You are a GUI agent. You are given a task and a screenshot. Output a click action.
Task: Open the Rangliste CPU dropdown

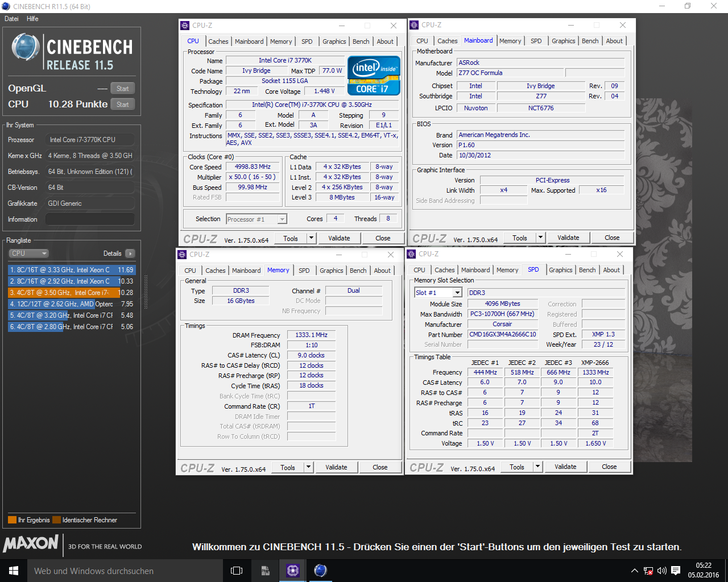(28, 253)
